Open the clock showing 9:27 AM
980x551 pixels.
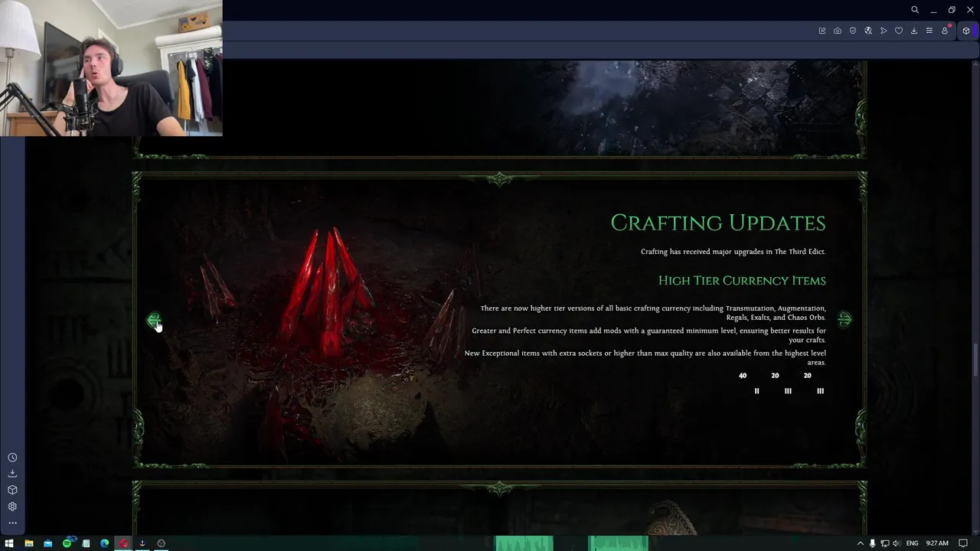(x=937, y=543)
